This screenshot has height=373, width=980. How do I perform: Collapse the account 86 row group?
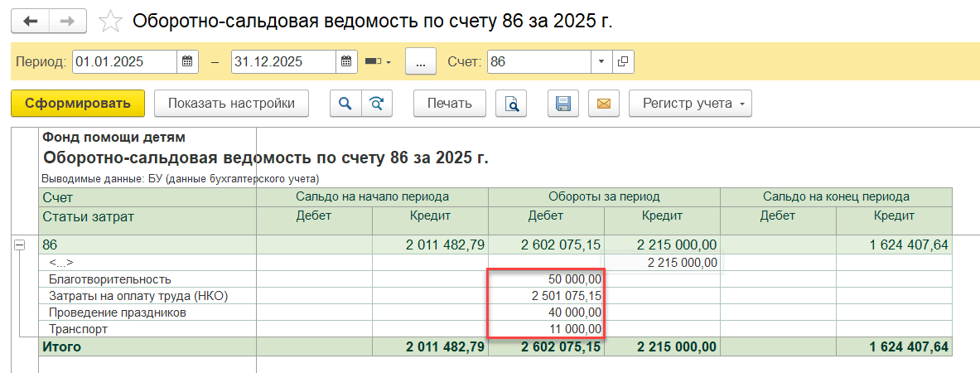(x=20, y=245)
